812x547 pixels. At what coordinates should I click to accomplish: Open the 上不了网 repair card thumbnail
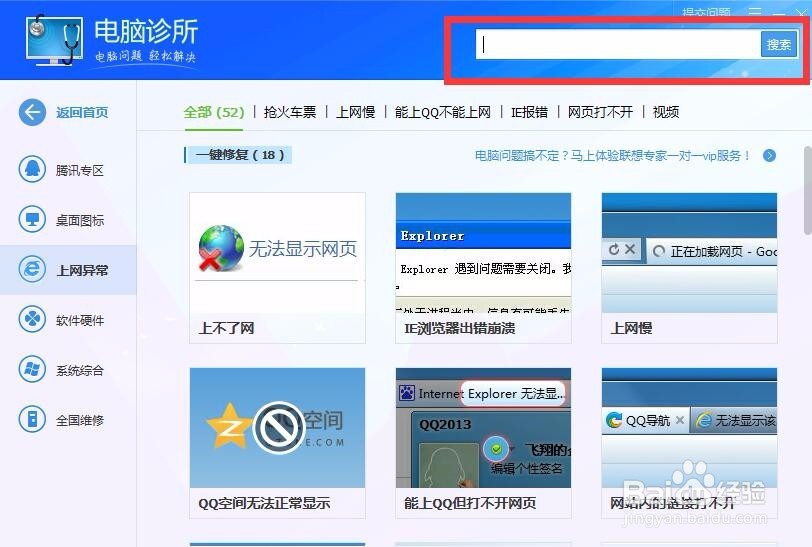click(278, 253)
